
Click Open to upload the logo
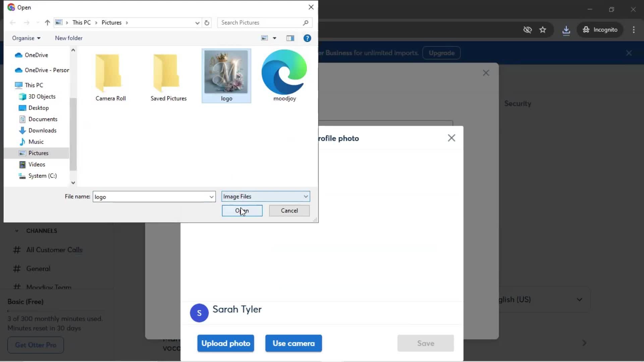point(242,211)
